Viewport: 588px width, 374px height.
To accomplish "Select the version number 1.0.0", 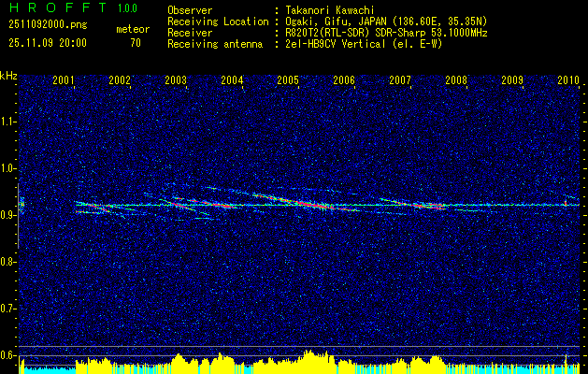I will click(x=127, y=8).
